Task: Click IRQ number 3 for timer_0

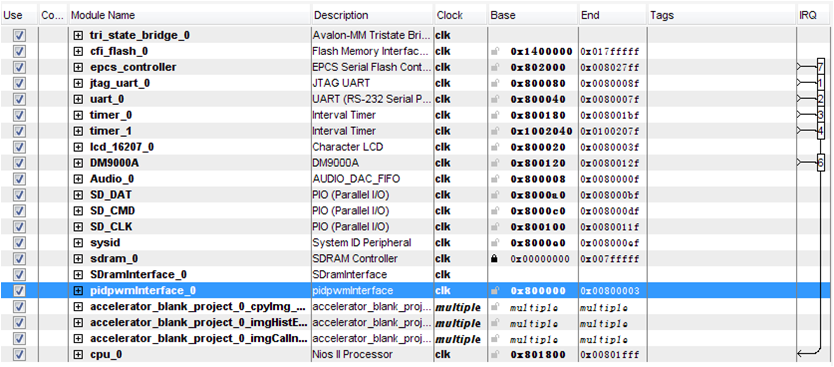Action: 821,115
